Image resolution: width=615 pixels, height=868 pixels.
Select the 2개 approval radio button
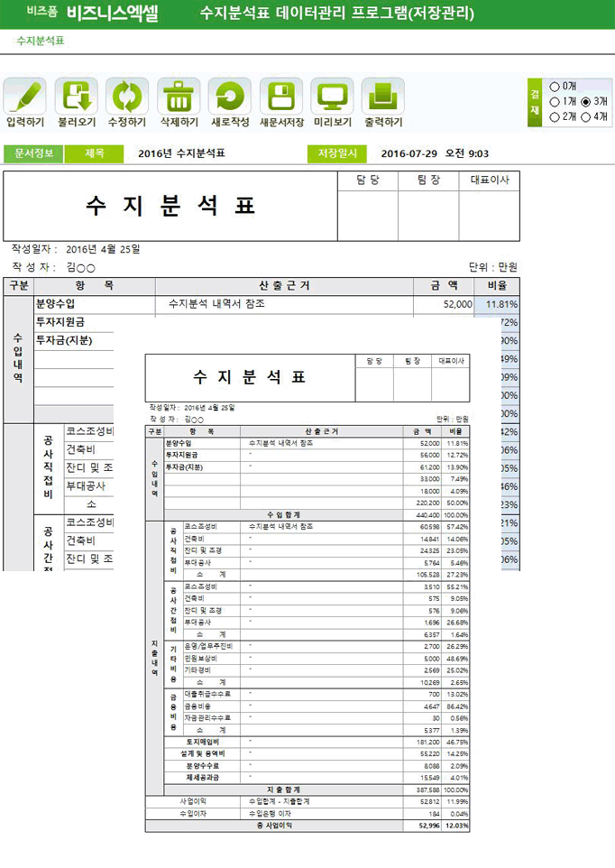[x=555, y=116]
